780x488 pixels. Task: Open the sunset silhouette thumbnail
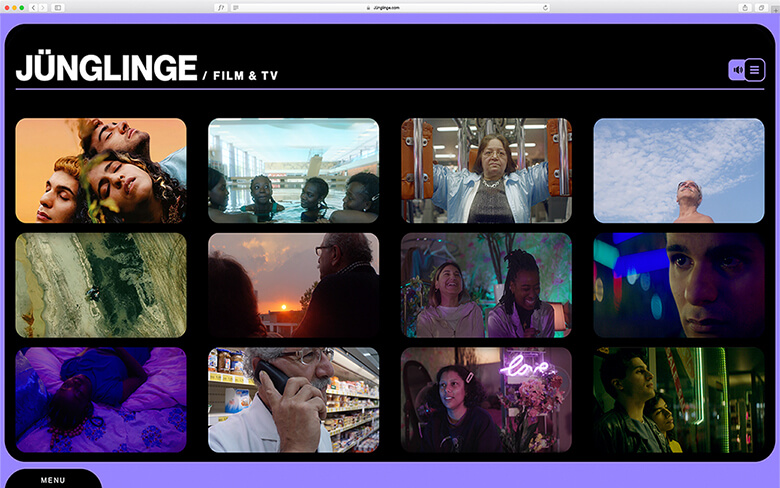pyautogui.click(x=293, y=285)
